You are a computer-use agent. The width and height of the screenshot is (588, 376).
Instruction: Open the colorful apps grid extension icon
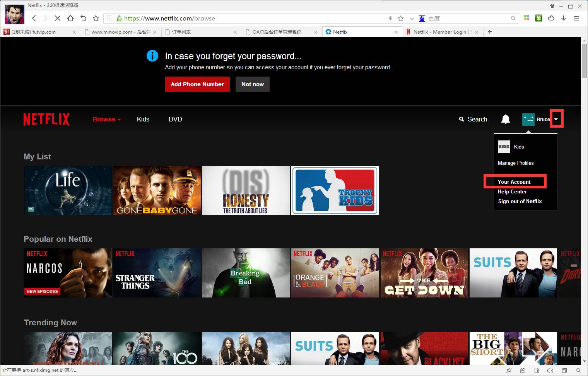(526, 18)
